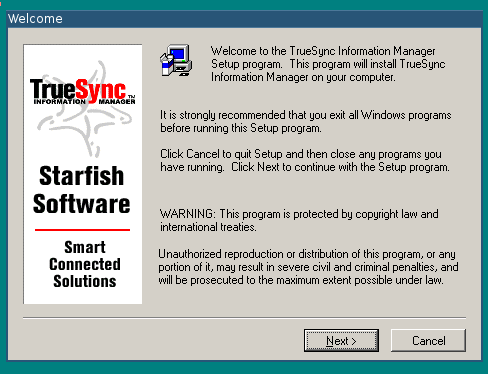Click the strongly recommended exit programs paragraph

tap(306, 121)
